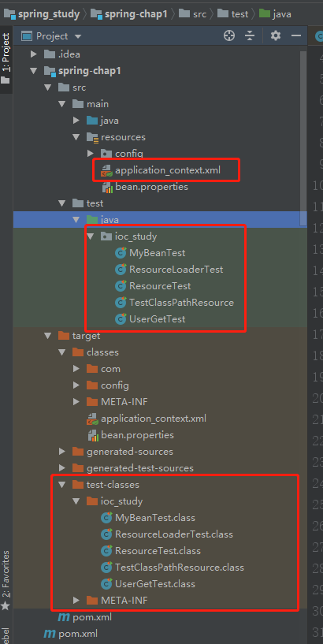The width and height of the screenshot is (323, 644).
Task: Click the Maven icon of spring-chap1 pom.xml
Action: point(64,617)
